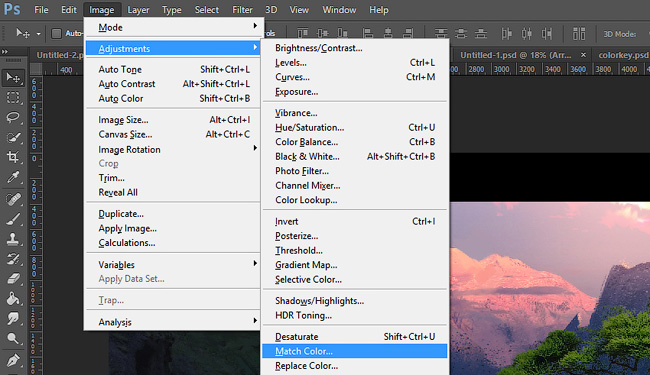Choose Auto Tone command
Viewport: 650px width, 375px height.
[x=172, y=69]
